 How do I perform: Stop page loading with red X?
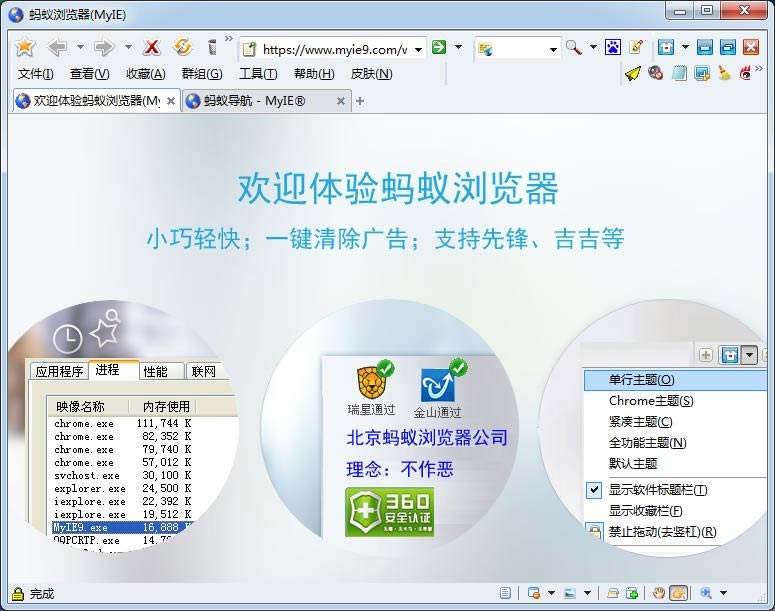[152, 47]
